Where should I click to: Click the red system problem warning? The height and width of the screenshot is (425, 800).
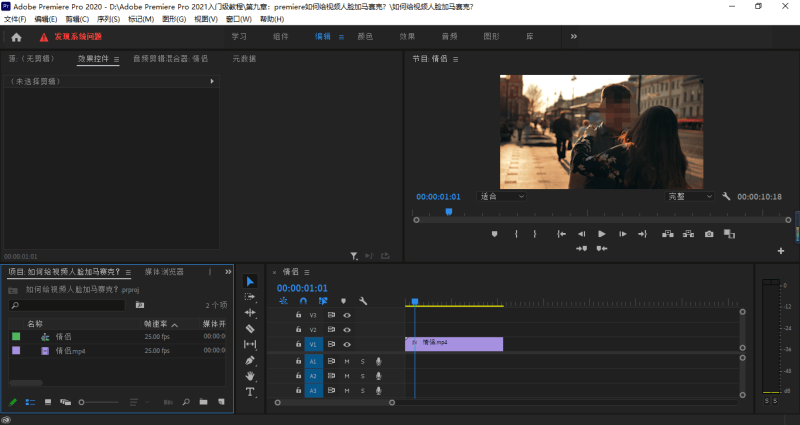point(71,37)
